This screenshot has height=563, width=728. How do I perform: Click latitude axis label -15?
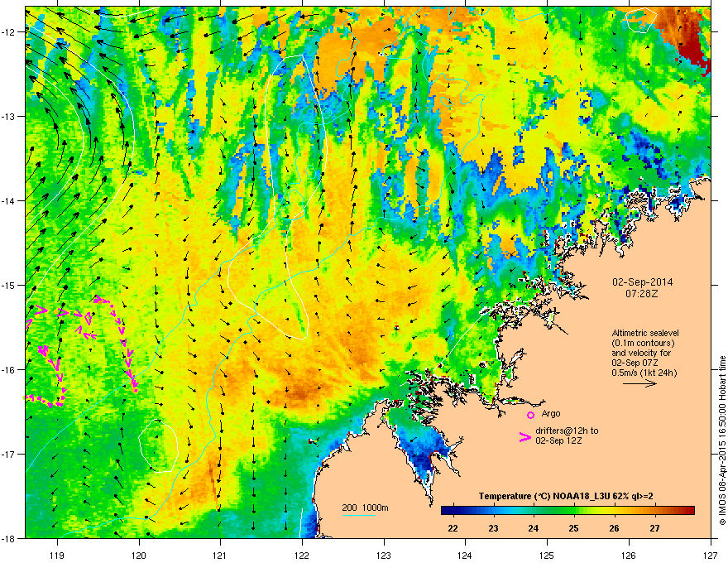pos(8,285)
